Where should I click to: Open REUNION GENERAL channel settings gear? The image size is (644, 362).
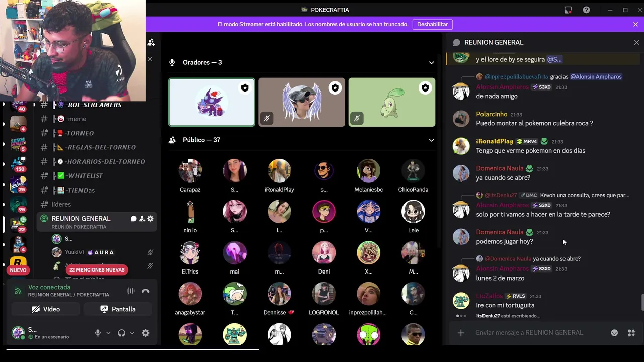point(150,219)
